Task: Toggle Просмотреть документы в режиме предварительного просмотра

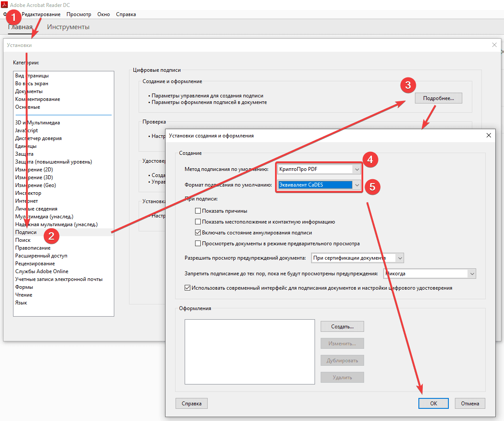Action: tap(198, 244)
